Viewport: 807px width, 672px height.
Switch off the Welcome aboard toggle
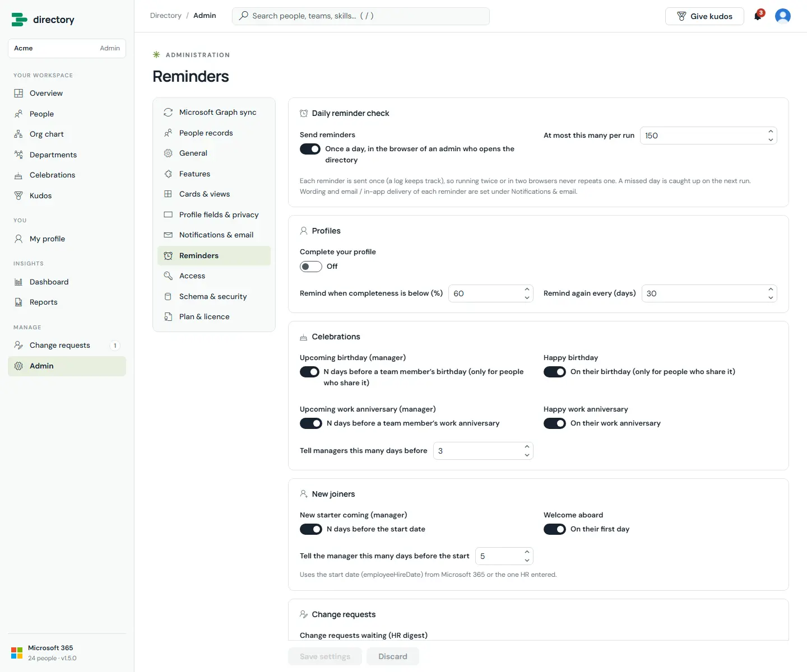coord(555,529)
